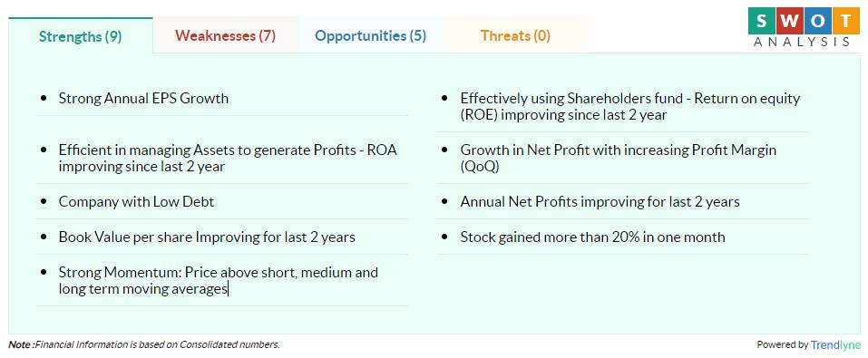Switch to the Weaknesses (7) tab
The width and height of the screenshot is (868, 358).
(225, 36)
